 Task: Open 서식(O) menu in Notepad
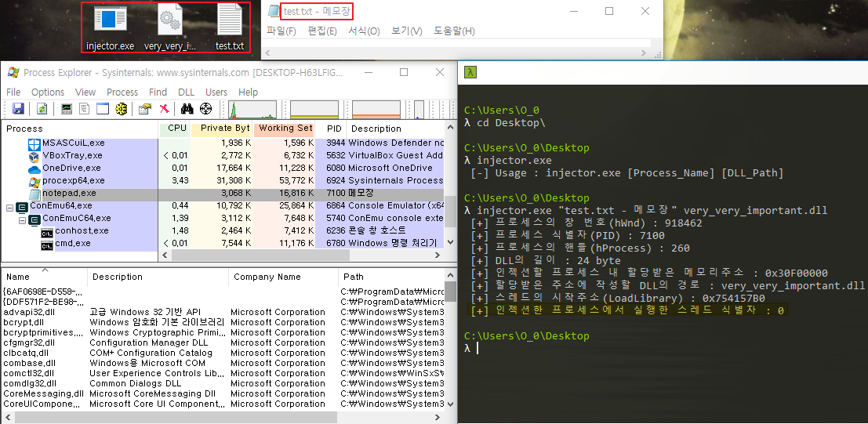click(x=364, y=31)
